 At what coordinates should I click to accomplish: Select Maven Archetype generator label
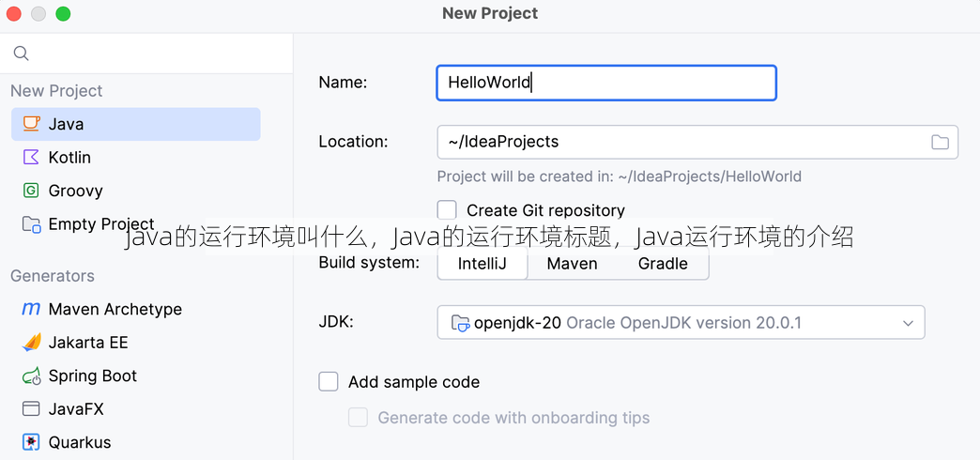click(x=115, y=309)
